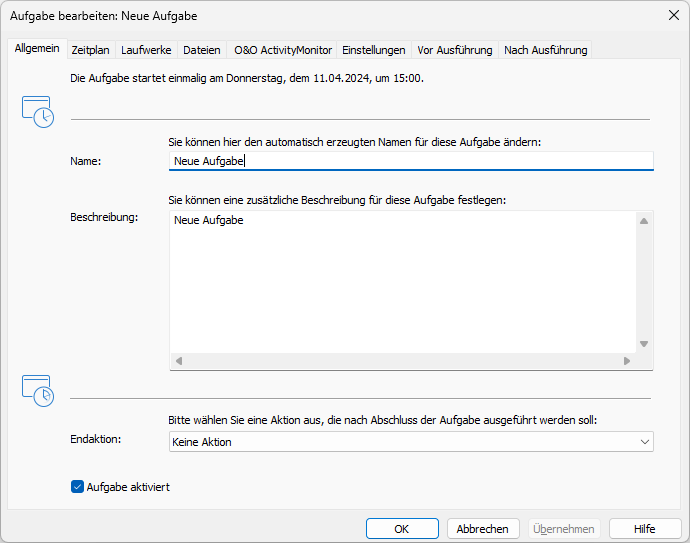Click the Abbrechen button

coord(483,528)
